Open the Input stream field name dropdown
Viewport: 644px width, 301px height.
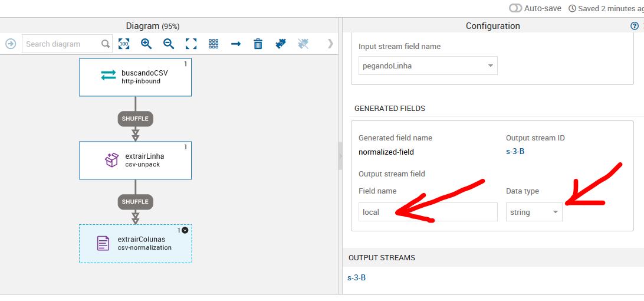click(428, 66)
